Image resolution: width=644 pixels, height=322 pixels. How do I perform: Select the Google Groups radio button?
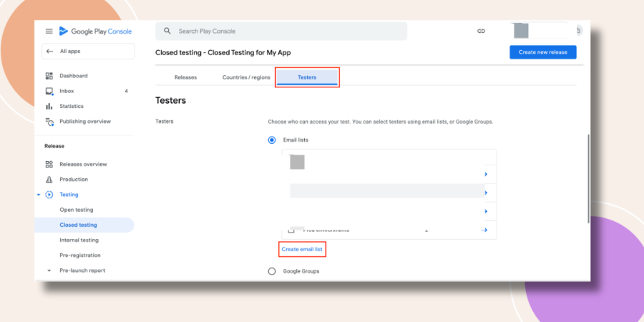coord(272,271)
